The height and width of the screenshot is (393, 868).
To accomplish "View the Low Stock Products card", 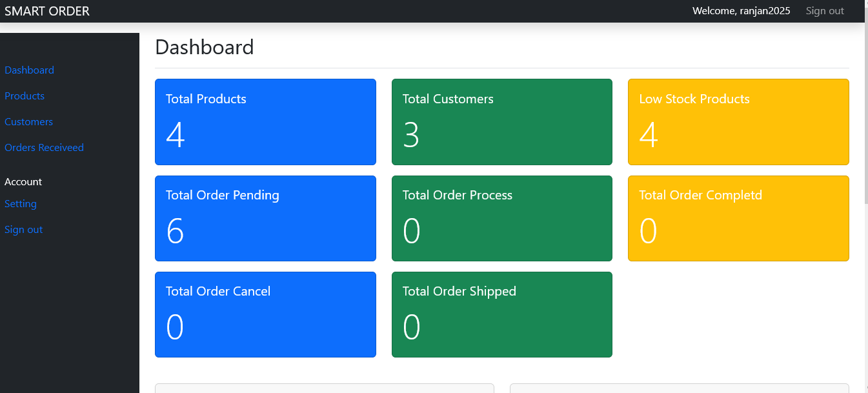I will coord(738,121).
